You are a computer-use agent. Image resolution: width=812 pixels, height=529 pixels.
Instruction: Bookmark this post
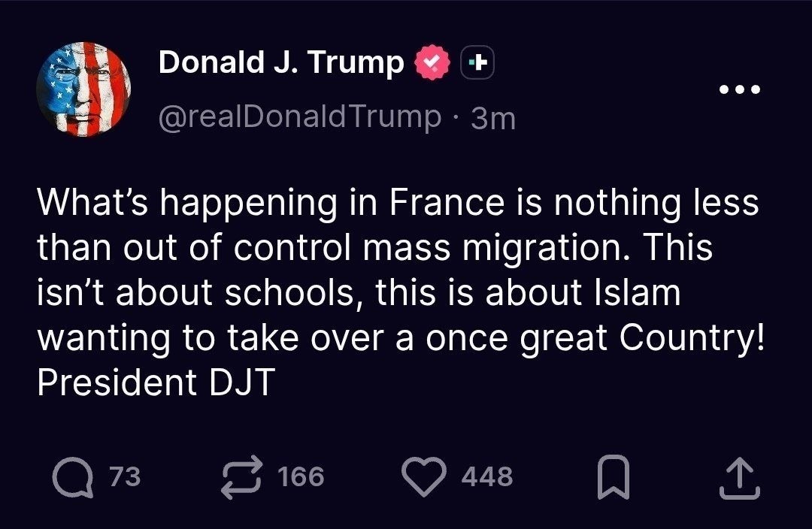pyautogui.click(x=614, y=476)
